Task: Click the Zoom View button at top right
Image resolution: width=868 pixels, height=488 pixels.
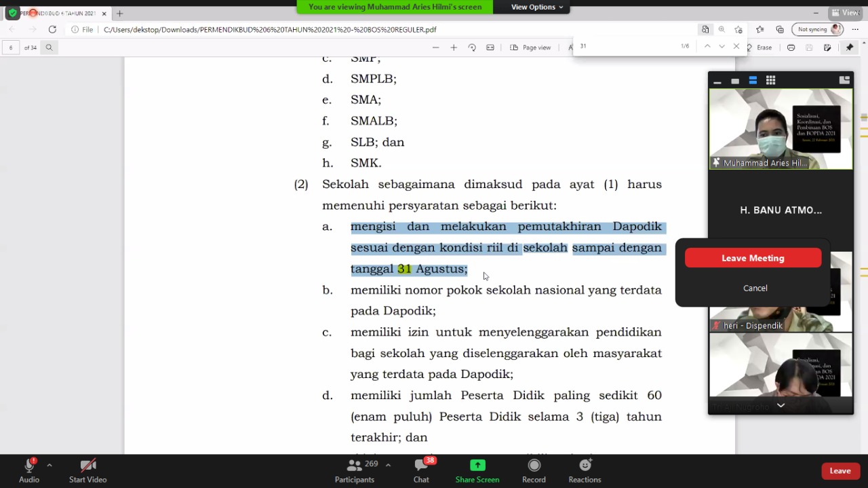Action: click(846, 12)
